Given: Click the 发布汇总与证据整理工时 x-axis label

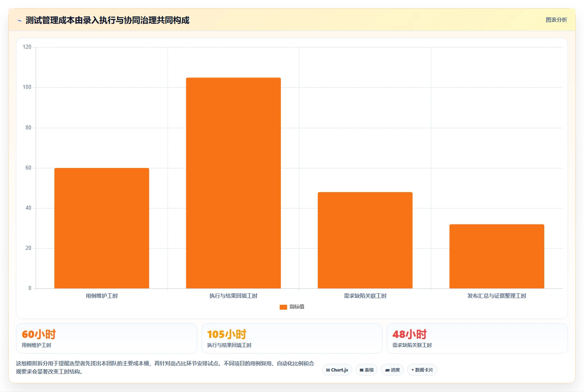Looking at the screenshot, I should click(497, 296).
